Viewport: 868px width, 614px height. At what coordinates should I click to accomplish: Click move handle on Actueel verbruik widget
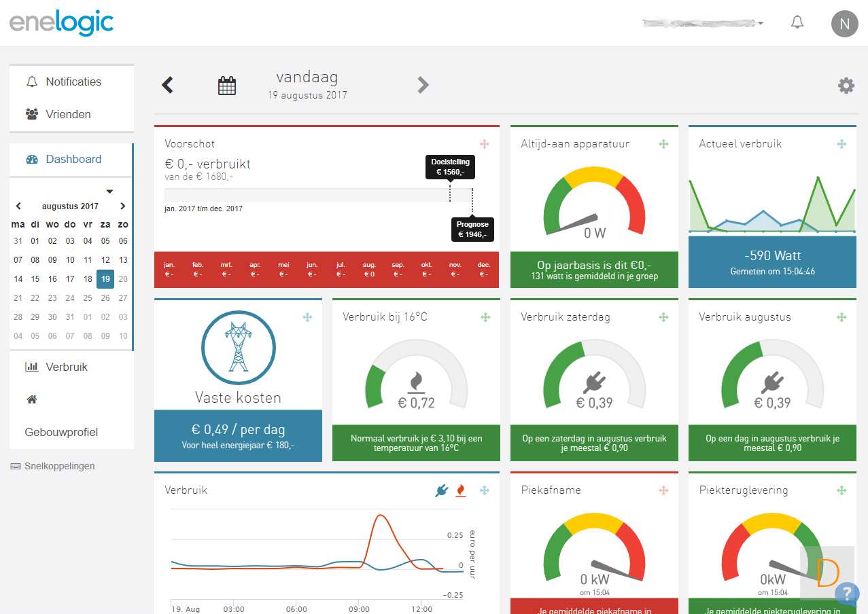point(841,144)
